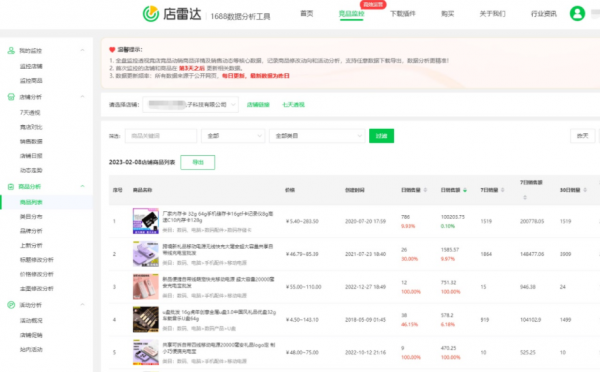Open the 七天透视 green link
The image size is (600, 372).
point(293,104)
